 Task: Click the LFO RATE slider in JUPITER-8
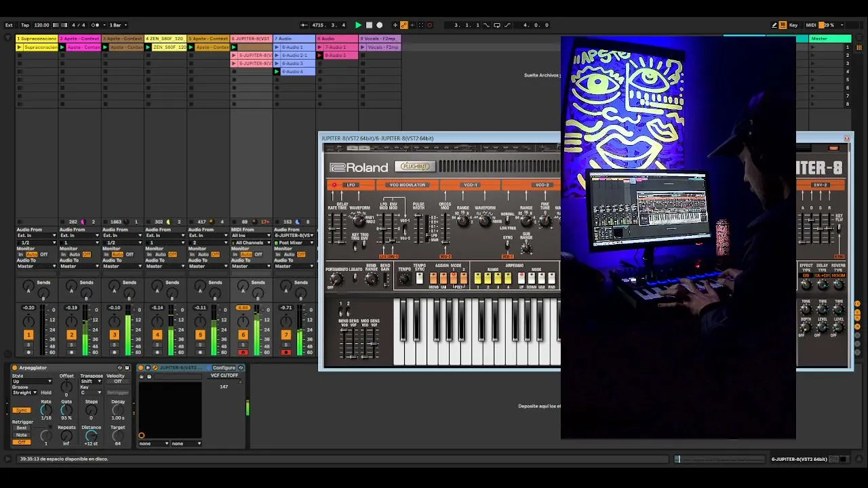tap(332, 228)
